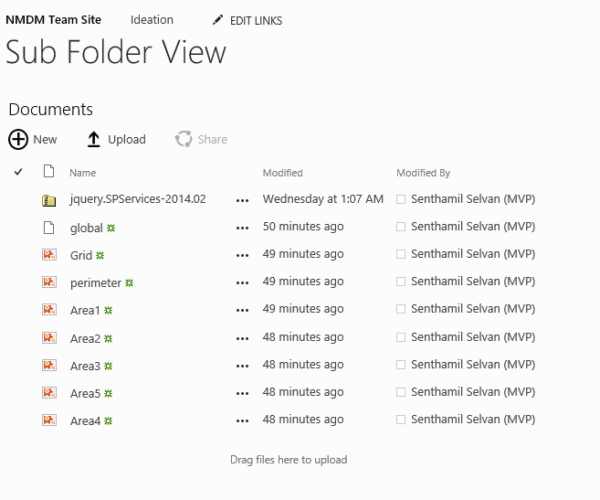Click the global file type icon
600x500 pixels.
[49, 228]
